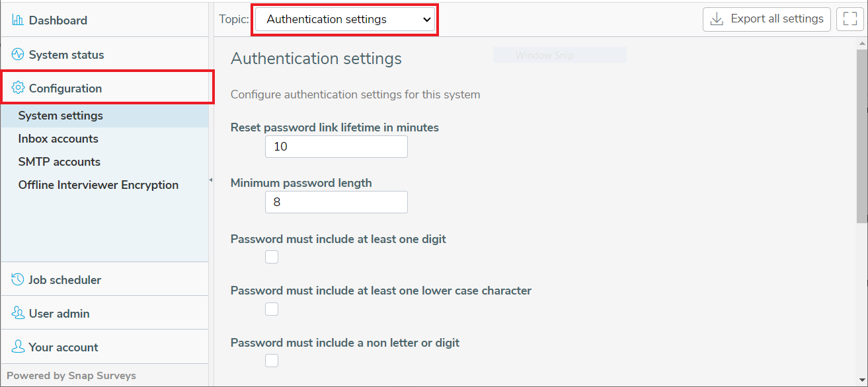868x387 pixels.
Task: Click the download icon in Export all settings
Action: coord(716,19)
